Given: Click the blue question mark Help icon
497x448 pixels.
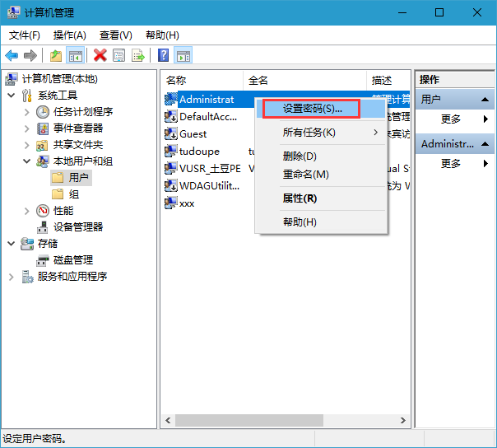Looking at the screenshot, I should (164, 55).
